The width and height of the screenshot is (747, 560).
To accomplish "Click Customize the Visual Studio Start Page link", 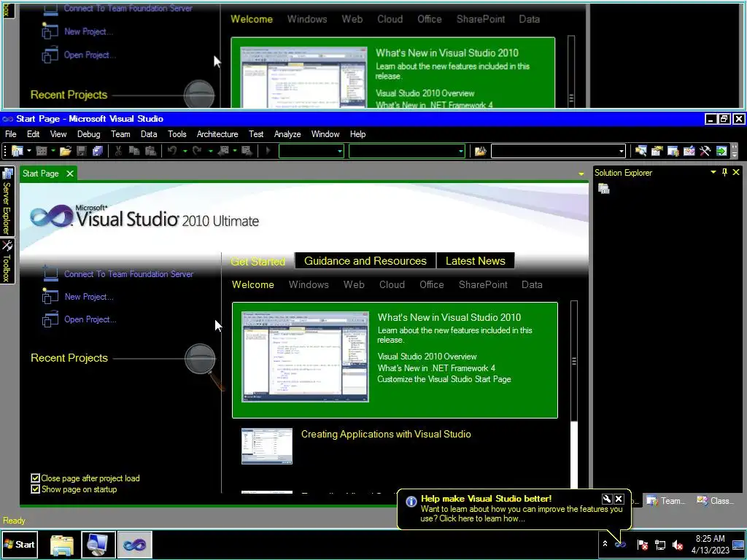I will click(x=444, y=379).
